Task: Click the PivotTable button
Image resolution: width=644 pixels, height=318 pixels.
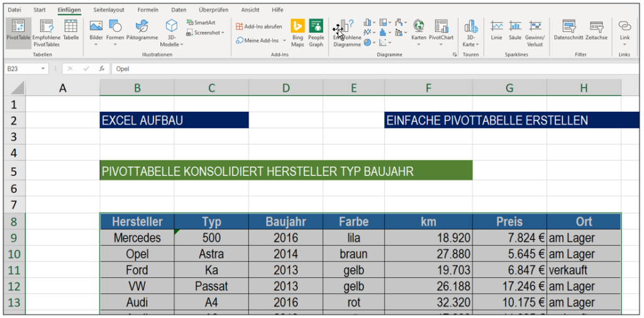Action: coord(18,33)
